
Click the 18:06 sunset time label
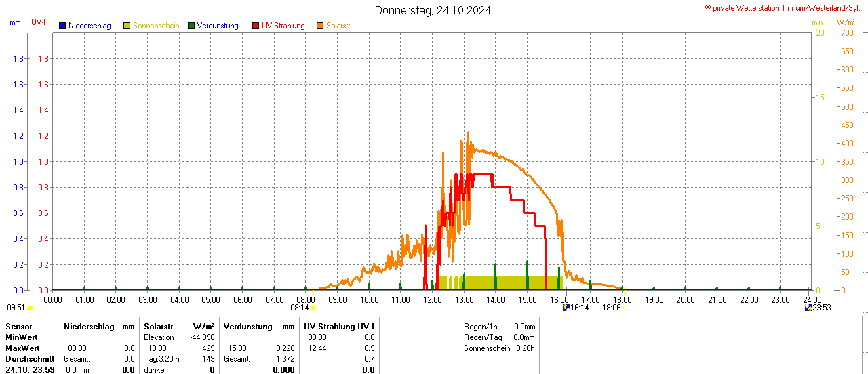(612, 308)
